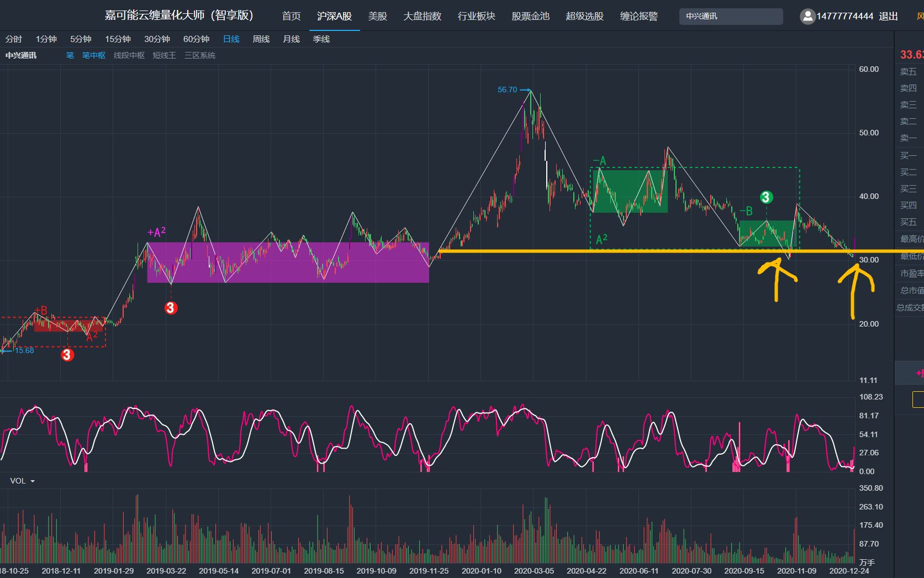Select the 15分钟 timeframe

click(x=118, y=39)
